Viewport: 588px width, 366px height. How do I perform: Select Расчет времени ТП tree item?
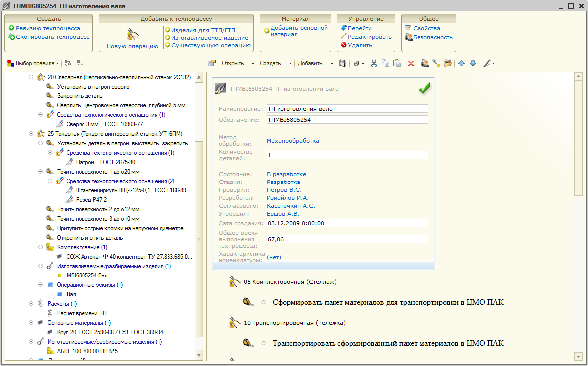[82, 313]
